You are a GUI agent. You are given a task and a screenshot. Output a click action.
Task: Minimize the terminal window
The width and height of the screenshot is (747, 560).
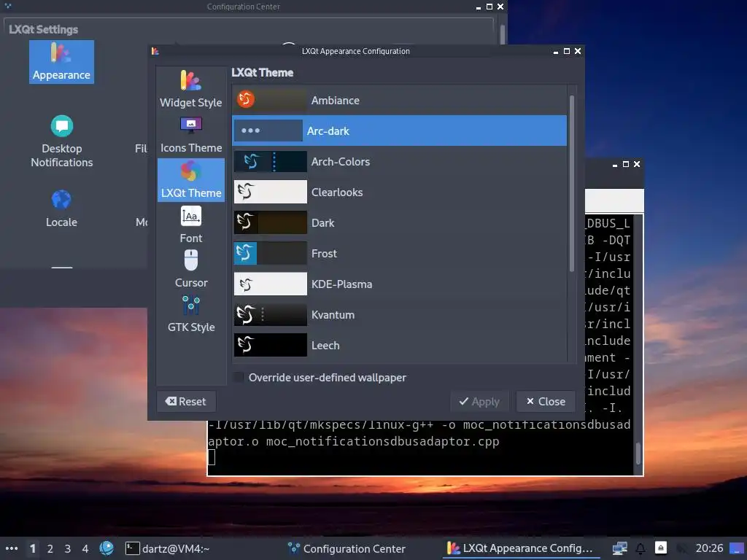click(614, 164)
